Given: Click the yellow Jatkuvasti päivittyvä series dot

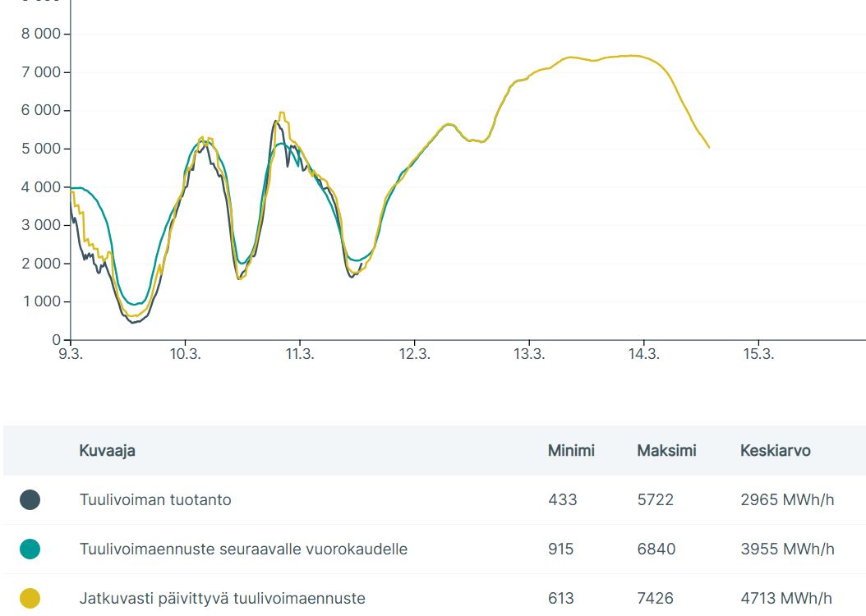Looking at the screenshot, I should coord(30,598).
